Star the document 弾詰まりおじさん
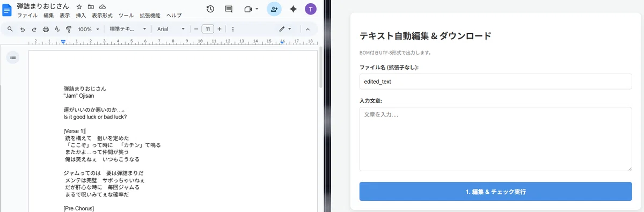The height and width of the screenshot is (212, 644). coord(79,6)
